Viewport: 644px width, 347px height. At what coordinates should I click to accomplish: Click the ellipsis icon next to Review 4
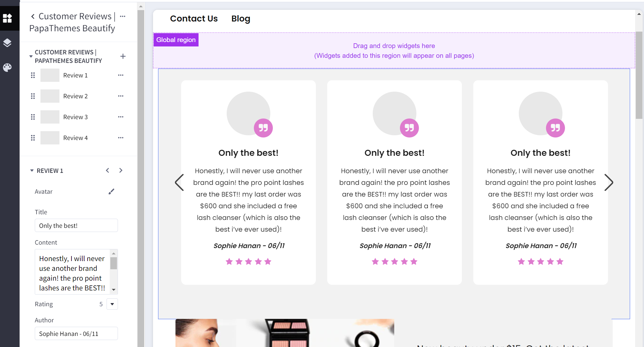click(x=121, y=137)
